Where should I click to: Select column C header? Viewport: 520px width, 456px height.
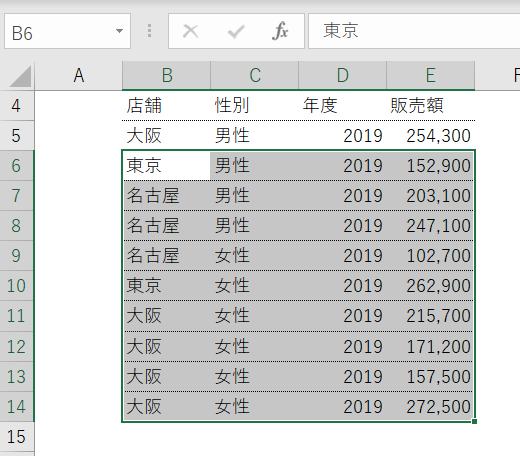254,75
